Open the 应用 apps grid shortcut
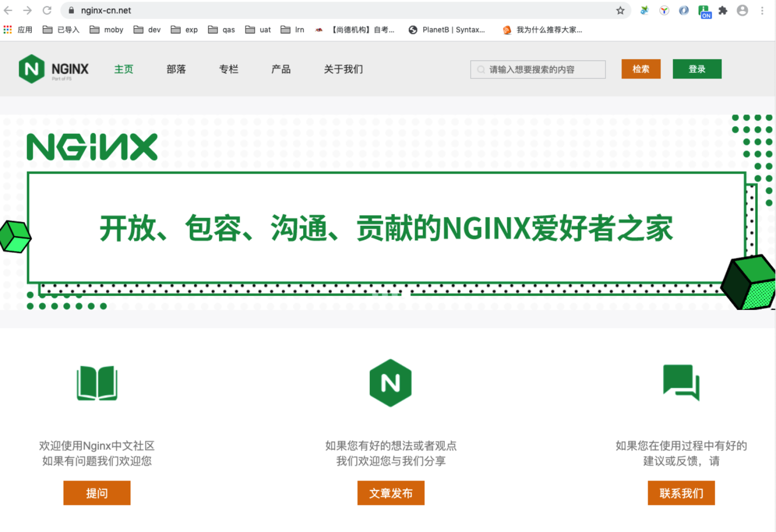The width and height of the screenshot is (776, 532). tap(18, 30)
